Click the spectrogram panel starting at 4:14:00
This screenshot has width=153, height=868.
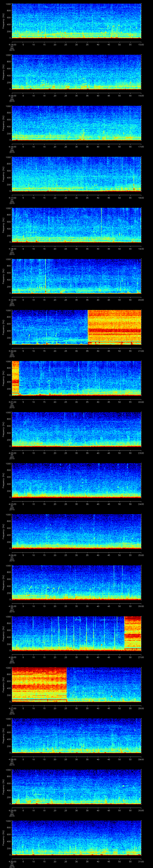[76, 21]
